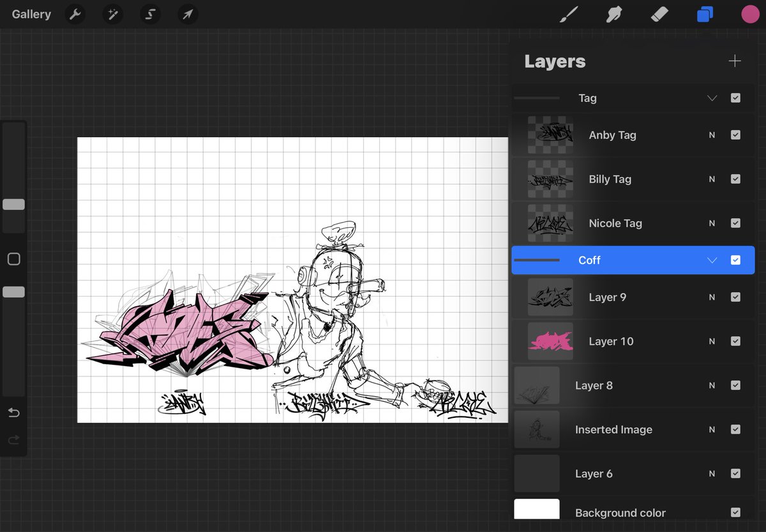766x532 pixels.
Task: Click the Layer 10 name
Action: pyautogui.click(x=611, y=341)
